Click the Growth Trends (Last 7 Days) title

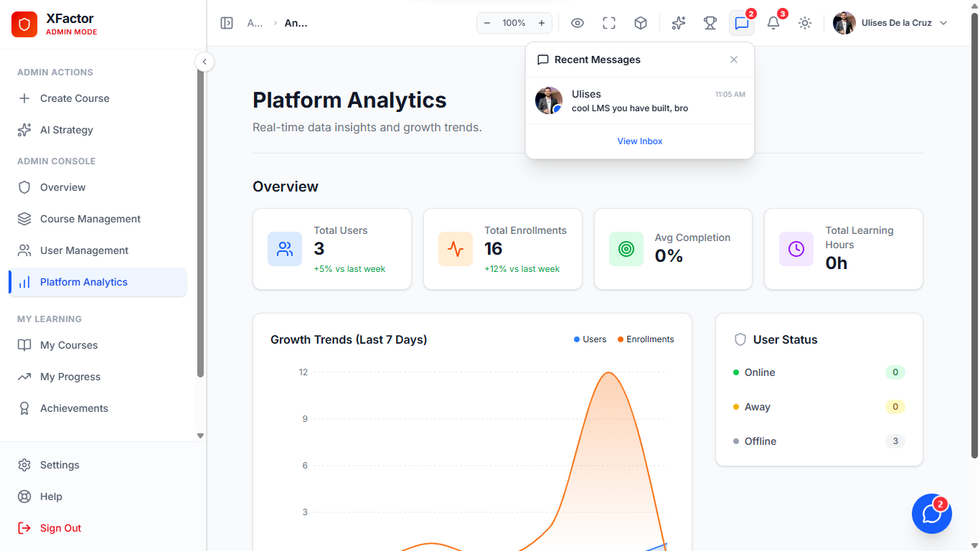pyautogui.click(x=349, y=339)
